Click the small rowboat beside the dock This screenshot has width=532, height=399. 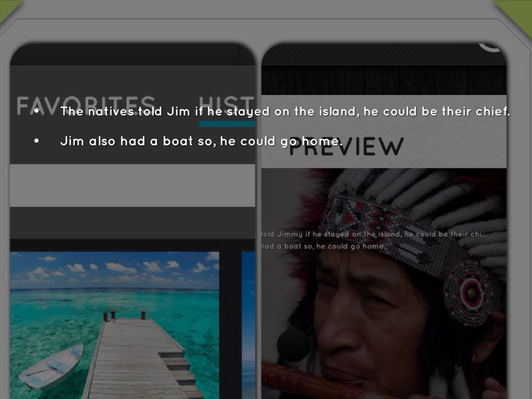[x=51, y=367]
